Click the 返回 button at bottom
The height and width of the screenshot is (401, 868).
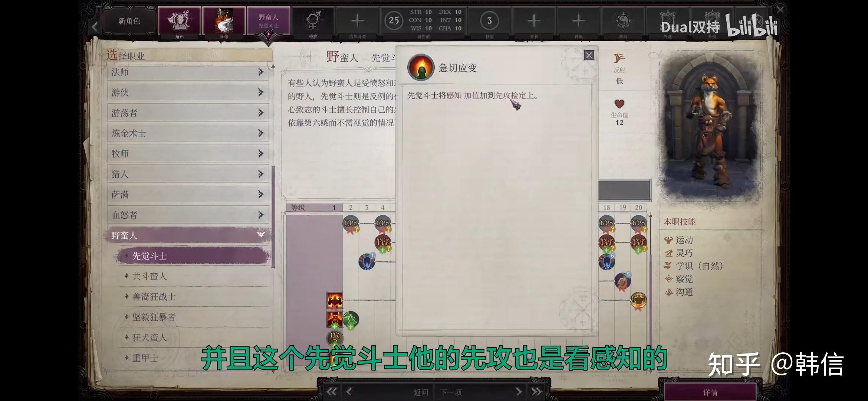point(421,392)
